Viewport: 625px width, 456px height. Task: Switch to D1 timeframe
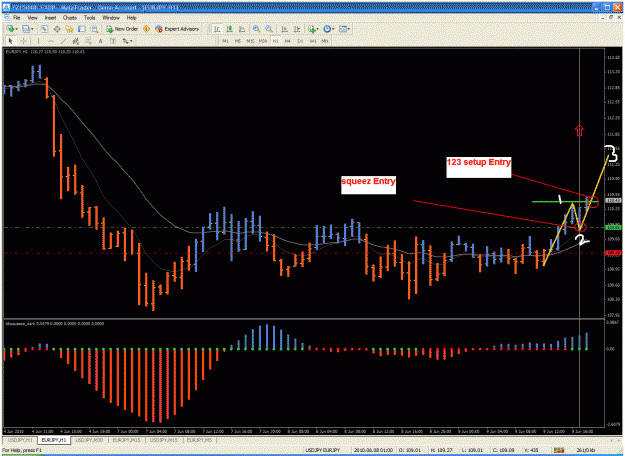coord(300,41)
